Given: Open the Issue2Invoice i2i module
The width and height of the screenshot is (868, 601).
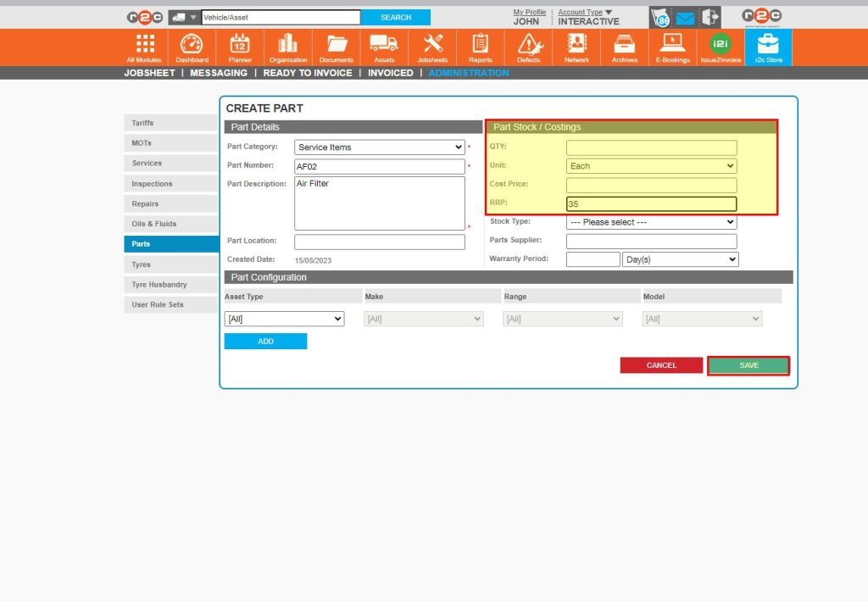Looking at the screenshot, I should coord(721,48).
